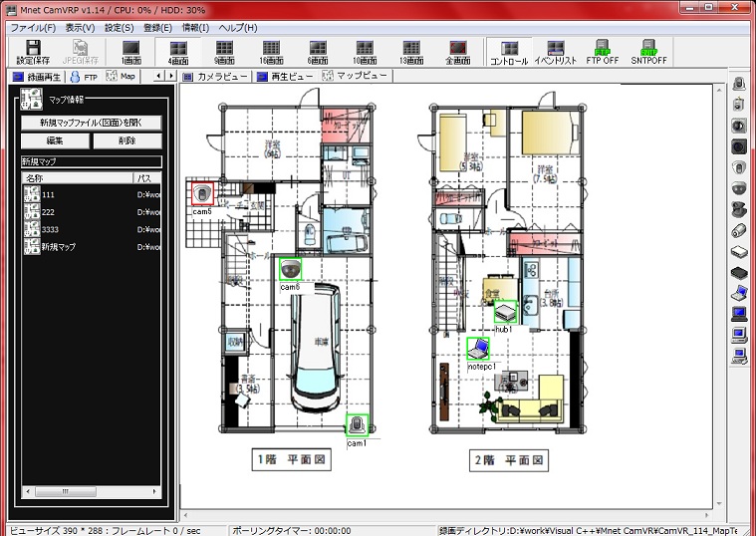Open the 表示(V) menu
This screenshot has height=536, width=756.
80,28
